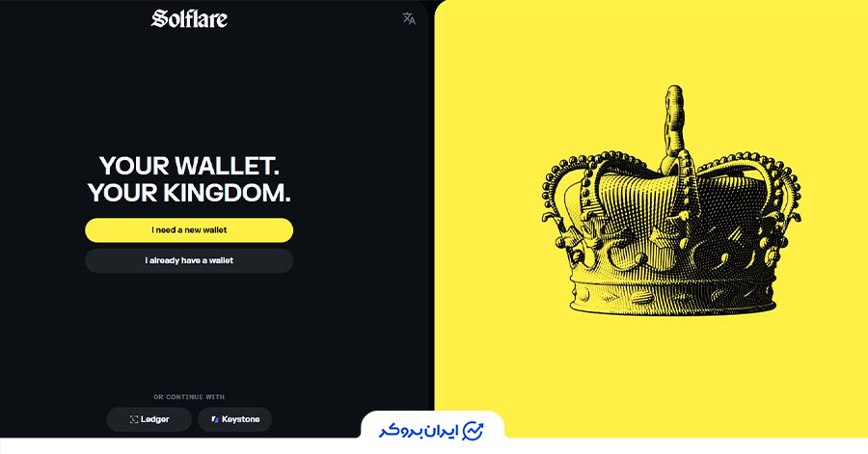Click the Iran Broker chart arrow icon

473,431
